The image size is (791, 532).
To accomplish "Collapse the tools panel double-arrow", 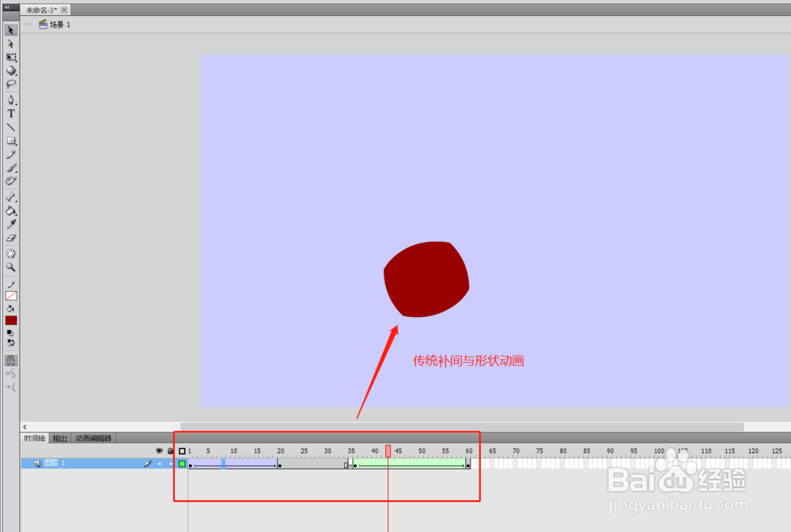I will pos(7,7).
